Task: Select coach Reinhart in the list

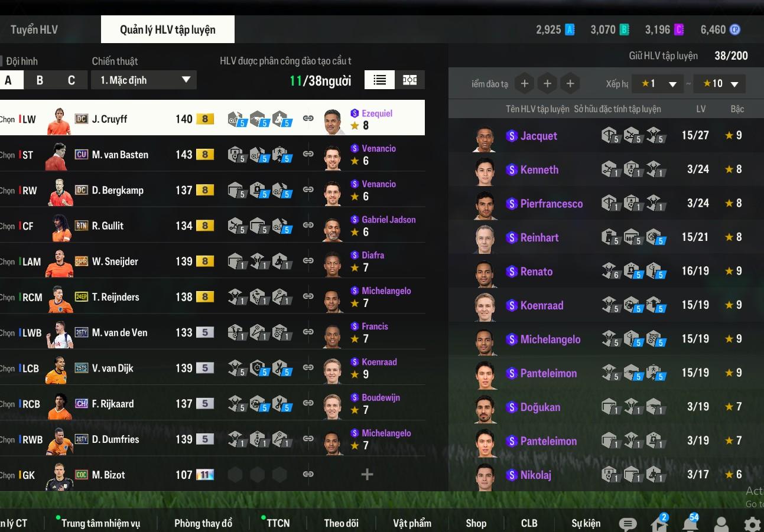Action: click(606, 237)
